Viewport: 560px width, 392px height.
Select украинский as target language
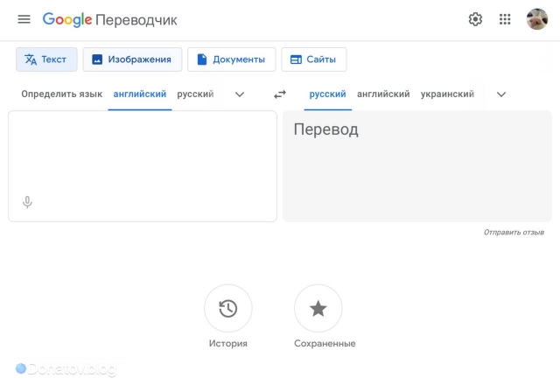447,94
